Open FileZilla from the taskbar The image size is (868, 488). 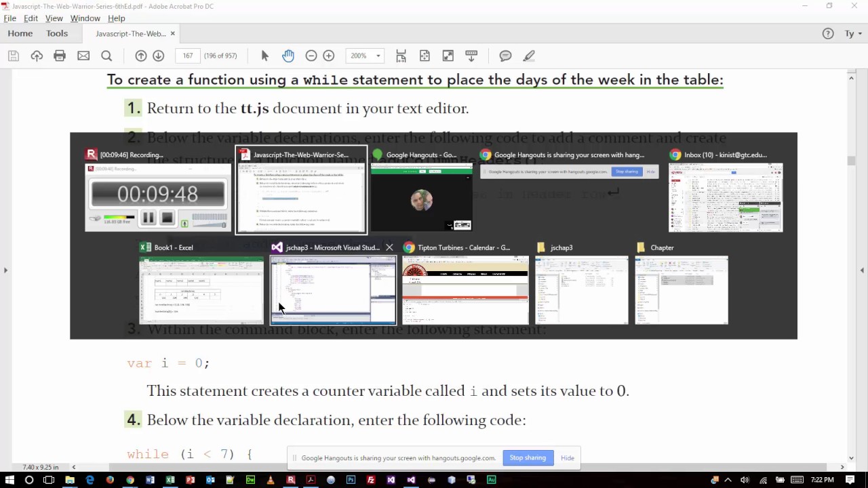tap(371, 480)
